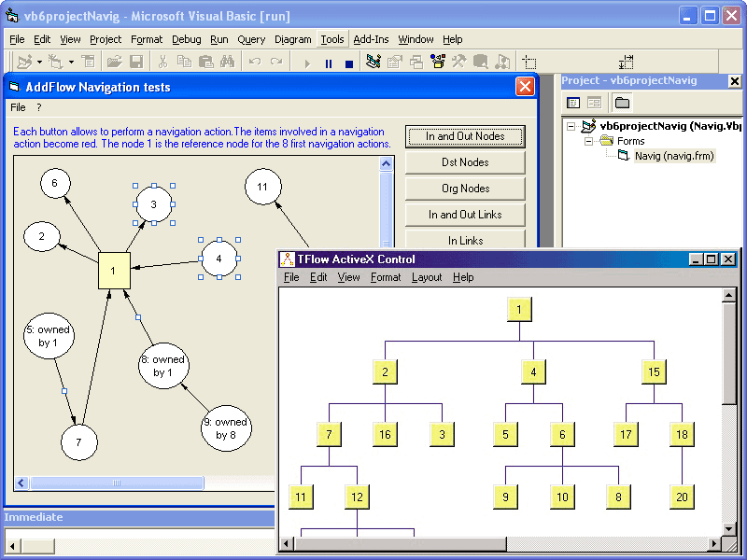Toggle Folders icon in the Project panel
Screen dimensions: 747x560
622,103
